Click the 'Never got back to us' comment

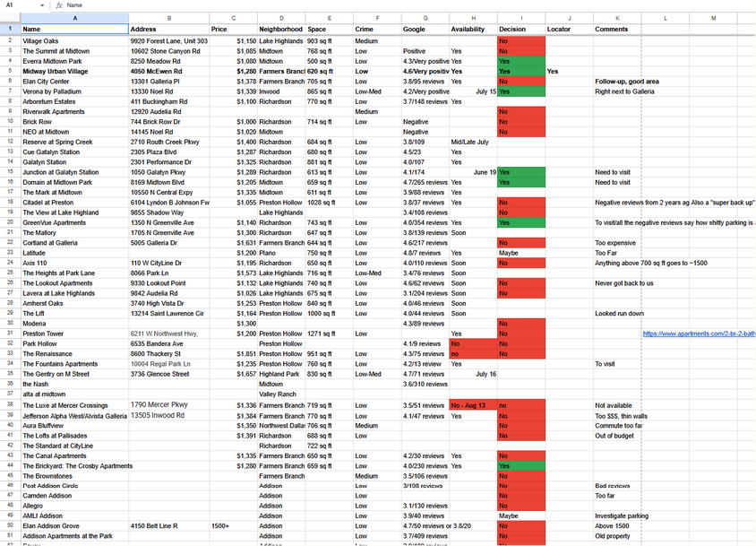click(624, 283)
